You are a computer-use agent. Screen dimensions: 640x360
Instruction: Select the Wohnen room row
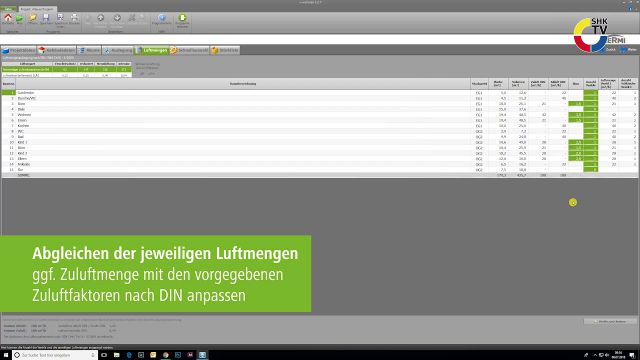[x=319, y=115]
